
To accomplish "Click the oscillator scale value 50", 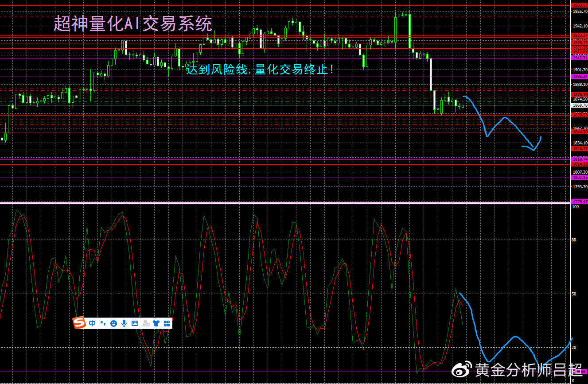I will coord(574,294).
